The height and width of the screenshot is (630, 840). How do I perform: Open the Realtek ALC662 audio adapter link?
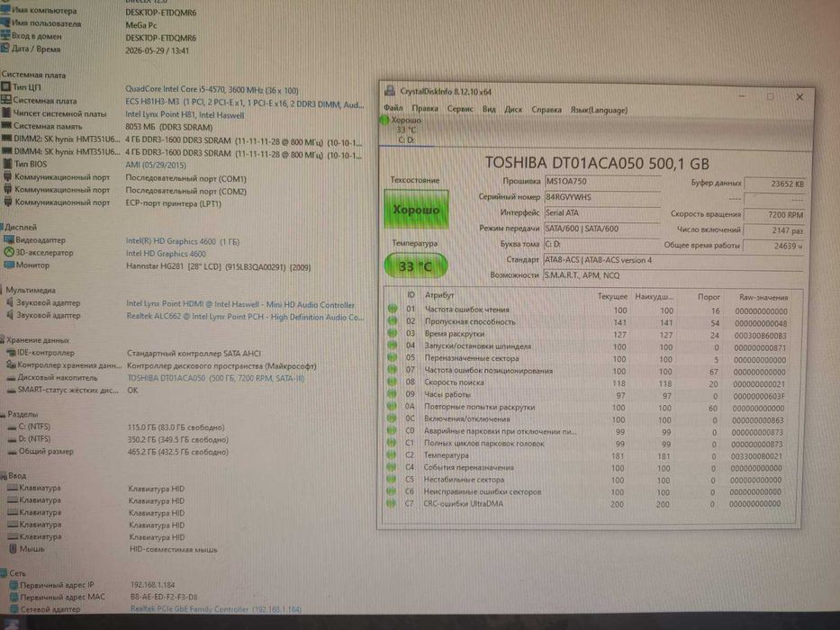[x=245, y=317]
